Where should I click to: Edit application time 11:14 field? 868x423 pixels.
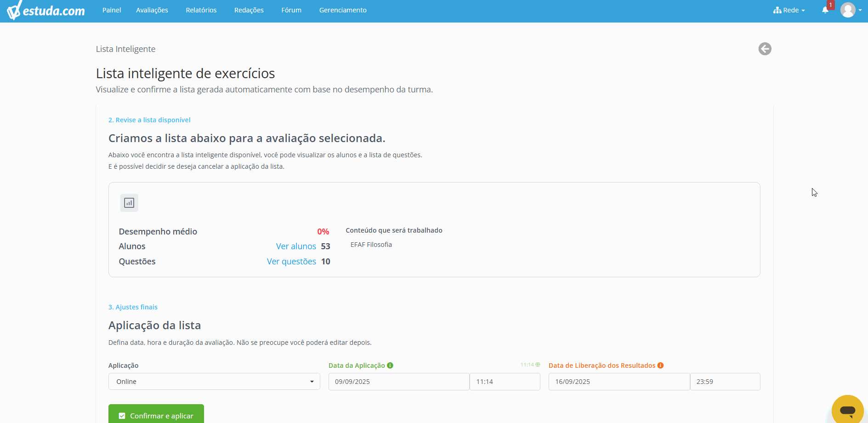505,382
